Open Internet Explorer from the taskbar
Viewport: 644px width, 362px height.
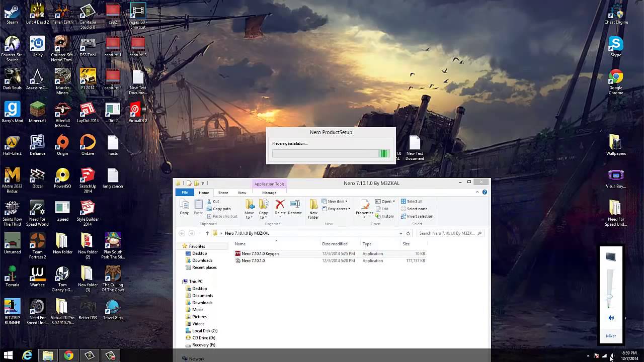point(27,355)
